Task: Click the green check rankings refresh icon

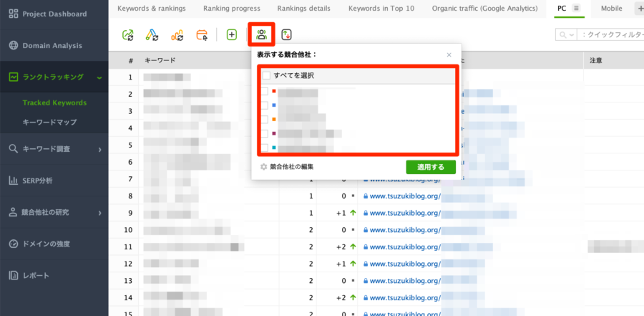Action: [128, 35]
